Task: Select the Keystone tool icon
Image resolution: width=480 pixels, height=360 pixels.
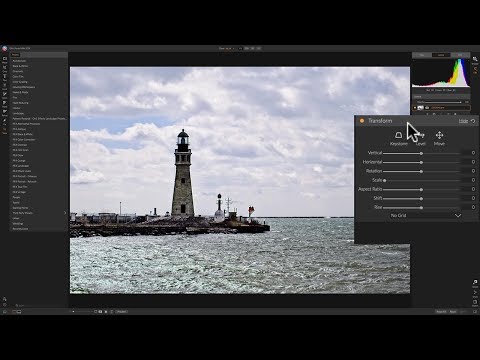Action: tap(398, 135)
